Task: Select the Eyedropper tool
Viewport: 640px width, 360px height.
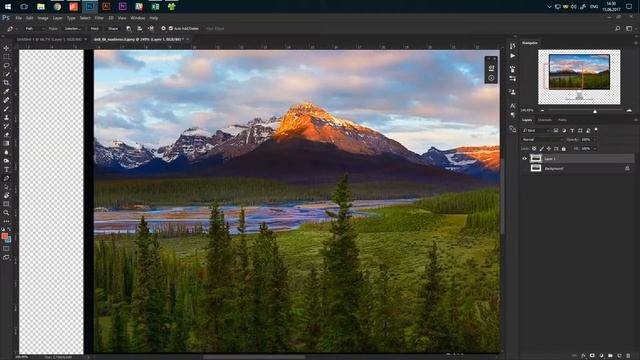Action: coord(6,91)
